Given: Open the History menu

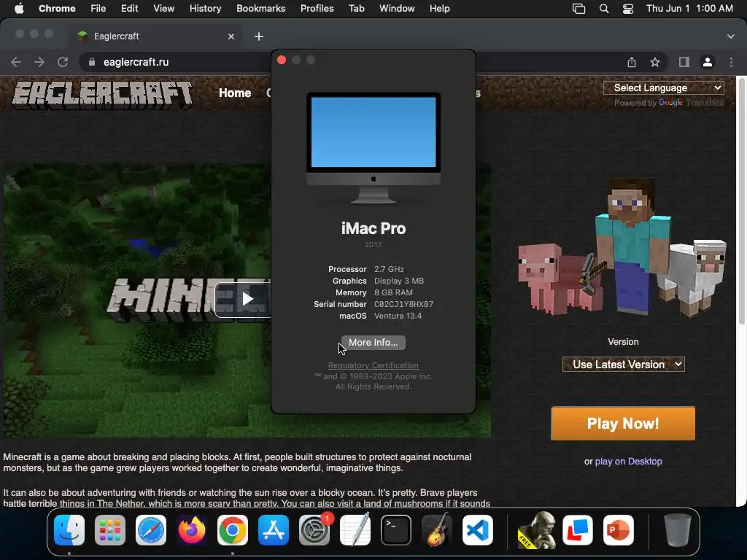Looking at the screenshot, I should (205, 9).
